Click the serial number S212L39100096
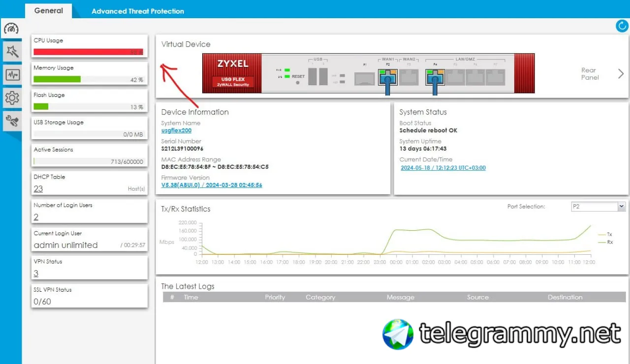The width and height of the screenshot is (630, 364). click(x=182, y=149)
